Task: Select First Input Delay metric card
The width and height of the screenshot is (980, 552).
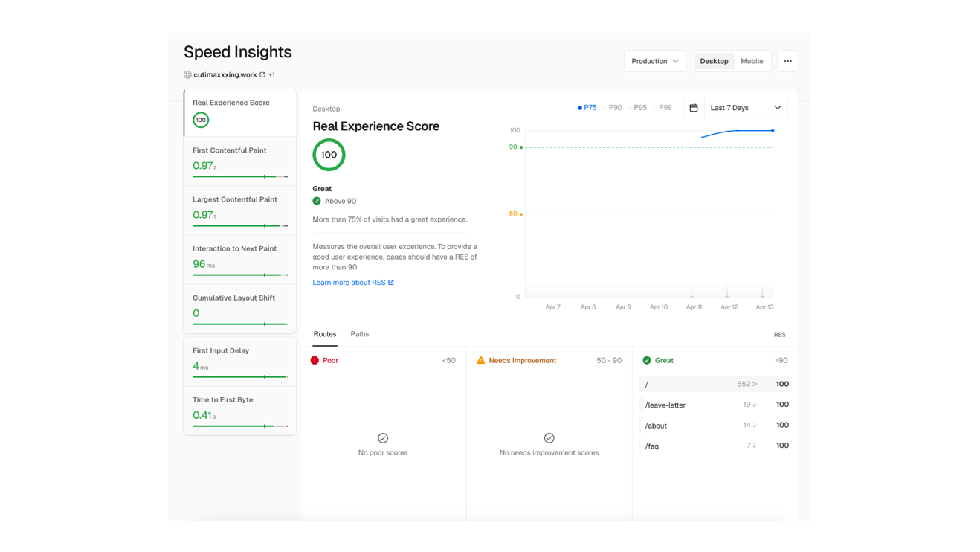Action: 240,362
